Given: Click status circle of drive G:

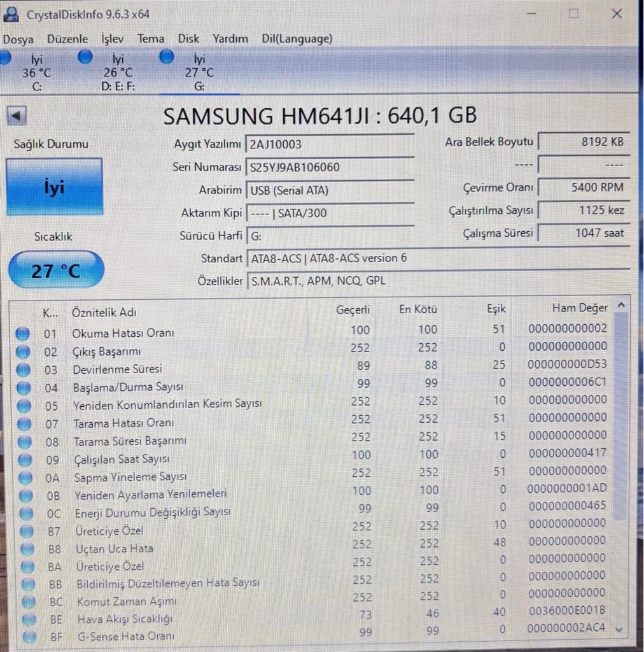Looking at the screenshot, I should (x=167, y=56).
